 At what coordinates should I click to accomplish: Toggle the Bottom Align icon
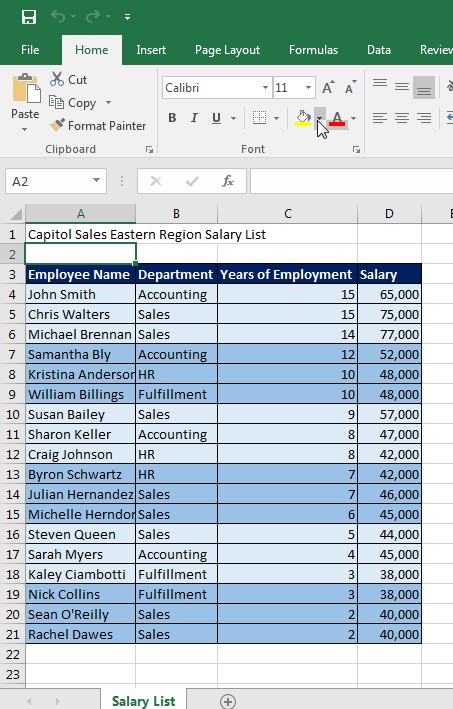pos(424,87)
